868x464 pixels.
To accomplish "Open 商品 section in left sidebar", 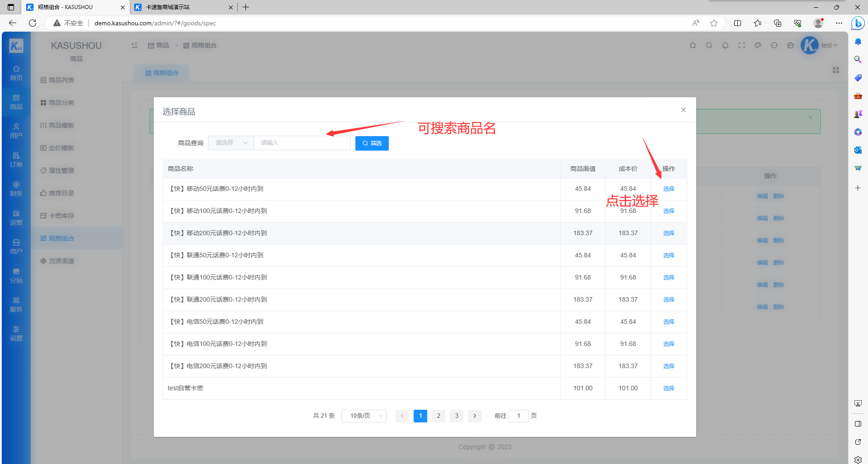I will (x=16, y=102).
